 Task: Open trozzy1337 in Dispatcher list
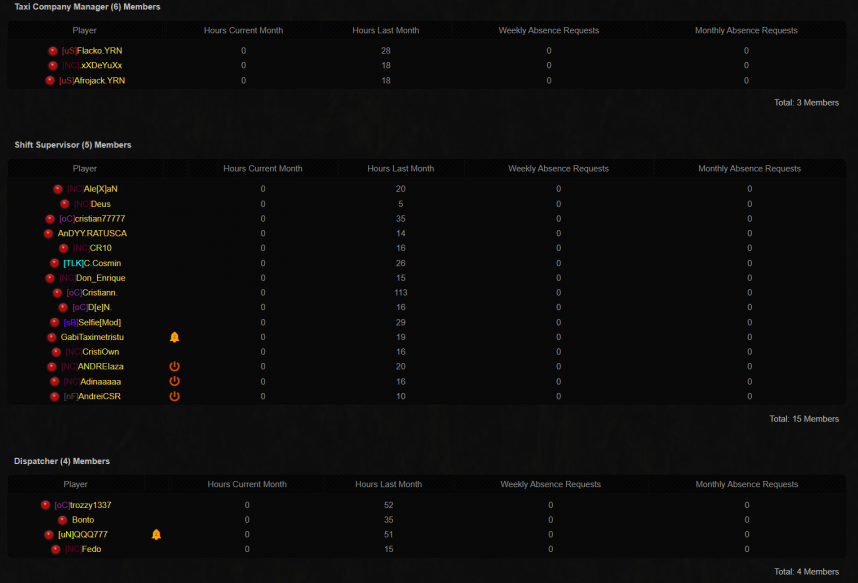(x=90, y=505)
